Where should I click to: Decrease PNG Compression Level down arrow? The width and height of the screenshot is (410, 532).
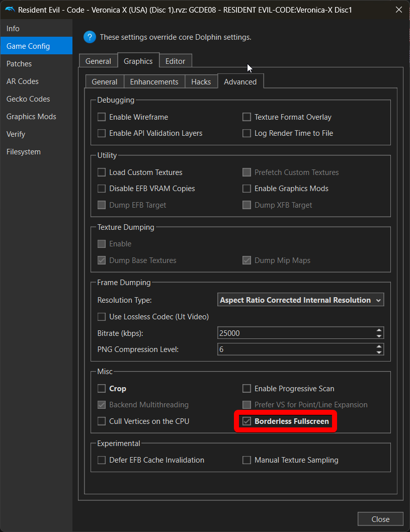pyautogui.click(x=379, y=352)
